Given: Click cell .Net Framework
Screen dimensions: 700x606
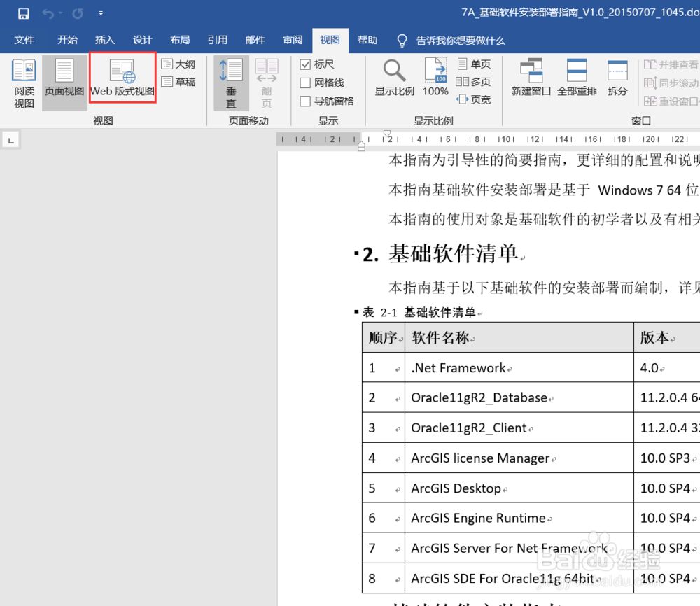Looking at the screenshot, I should point(519,367).
